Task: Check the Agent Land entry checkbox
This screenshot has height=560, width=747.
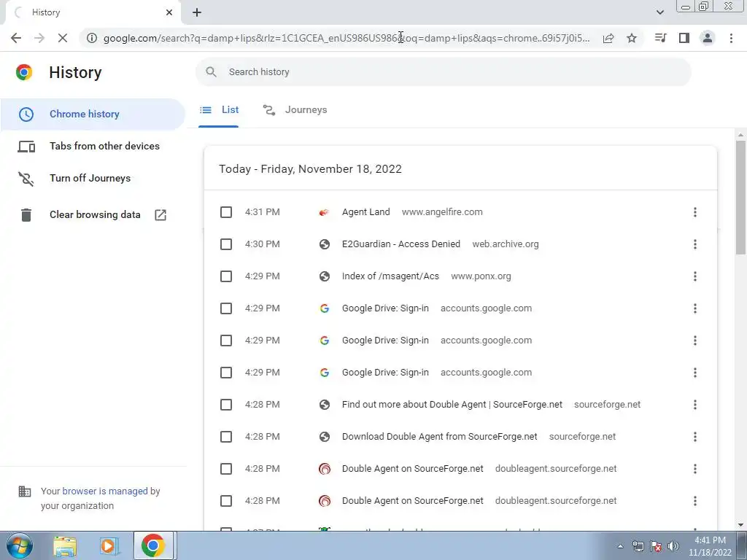Action: (226, 212)
